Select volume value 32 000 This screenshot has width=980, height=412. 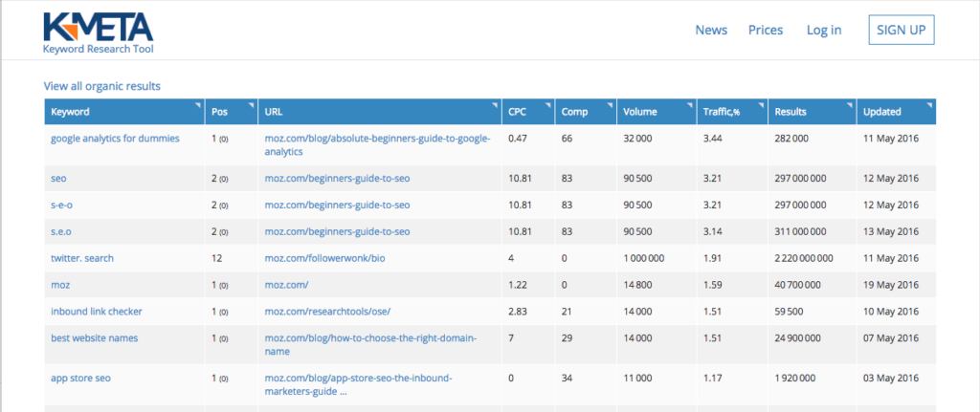pos(637,138)
